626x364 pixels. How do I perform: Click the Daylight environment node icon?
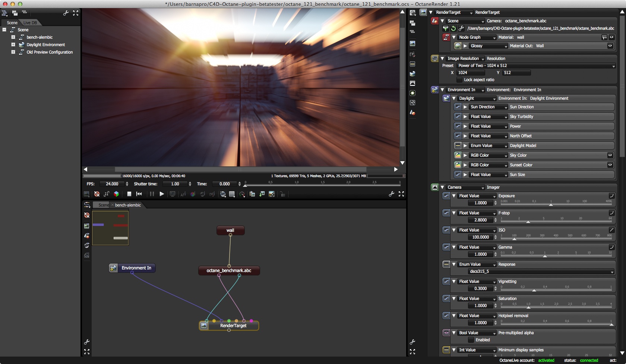(x=446, y=98)
